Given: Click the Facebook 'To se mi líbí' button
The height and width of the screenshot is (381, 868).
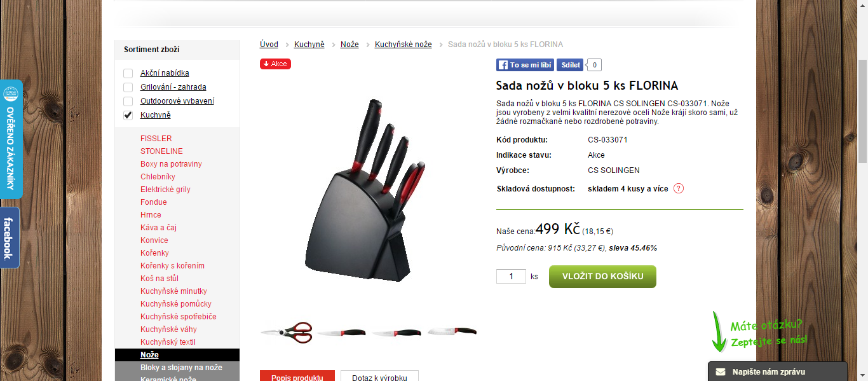Looking at the screenshot, I should click(x=525, y=65).
